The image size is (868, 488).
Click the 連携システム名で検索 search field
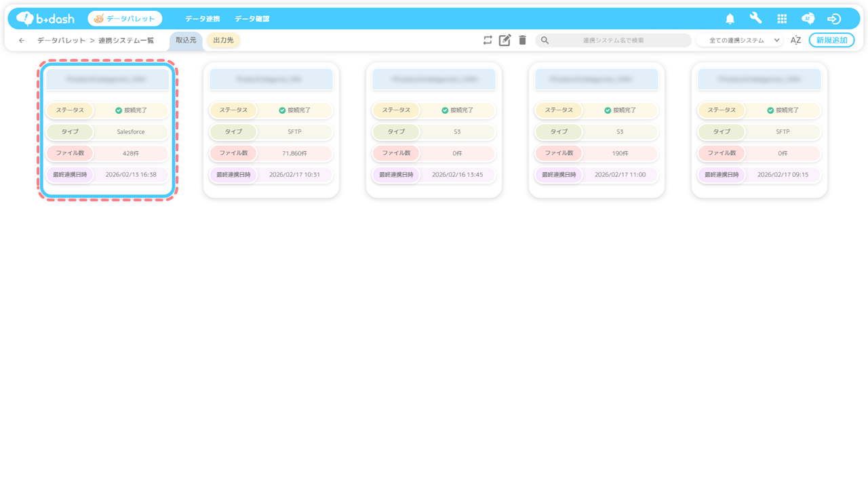point(613,41)
